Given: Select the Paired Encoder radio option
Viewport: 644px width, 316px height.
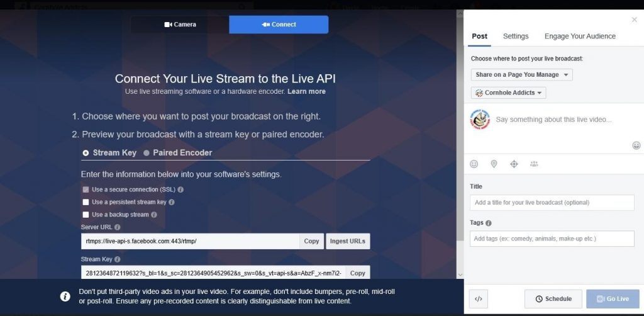Looking at the screenshot, I should pos(147,153).
